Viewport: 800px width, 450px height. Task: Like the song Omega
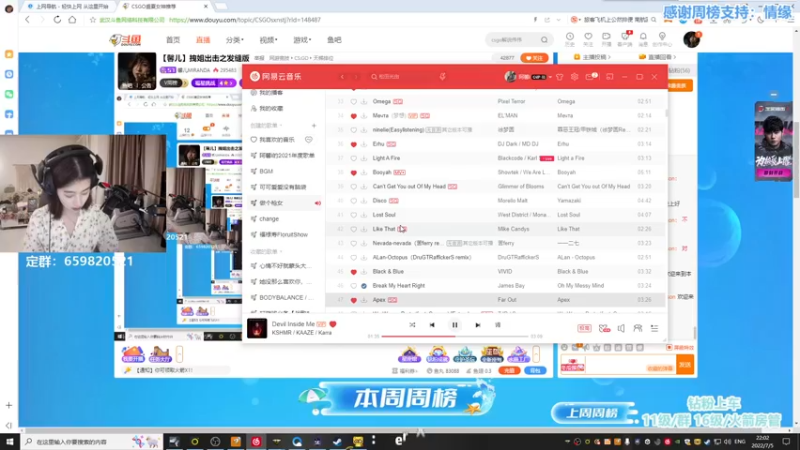pyautogui.click(x=354, y=102)
